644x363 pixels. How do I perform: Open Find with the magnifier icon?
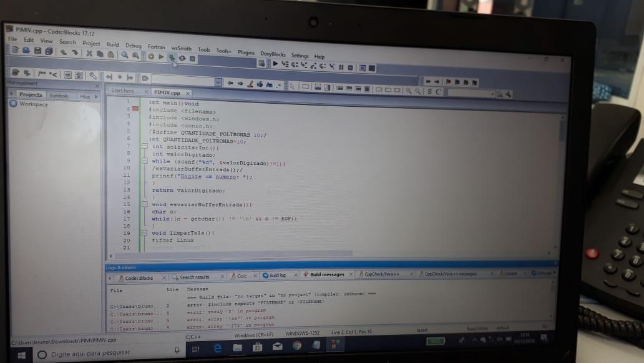[124, 55]
